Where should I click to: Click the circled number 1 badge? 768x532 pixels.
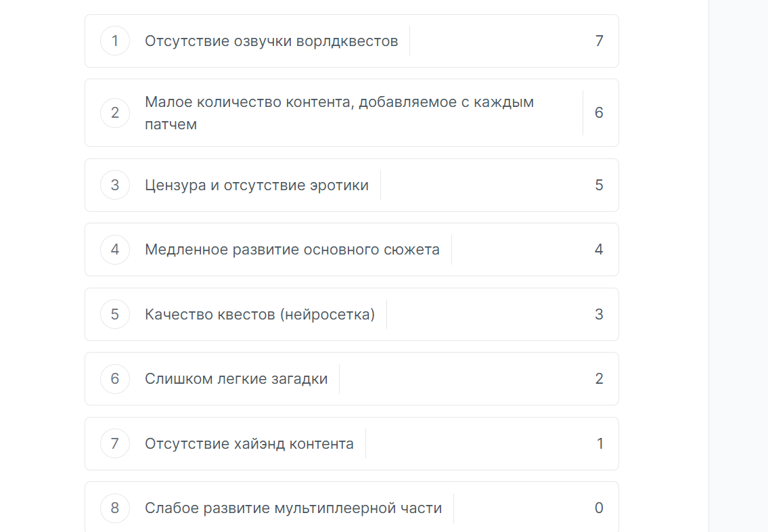pyautogui.click(x=115, y=41)
